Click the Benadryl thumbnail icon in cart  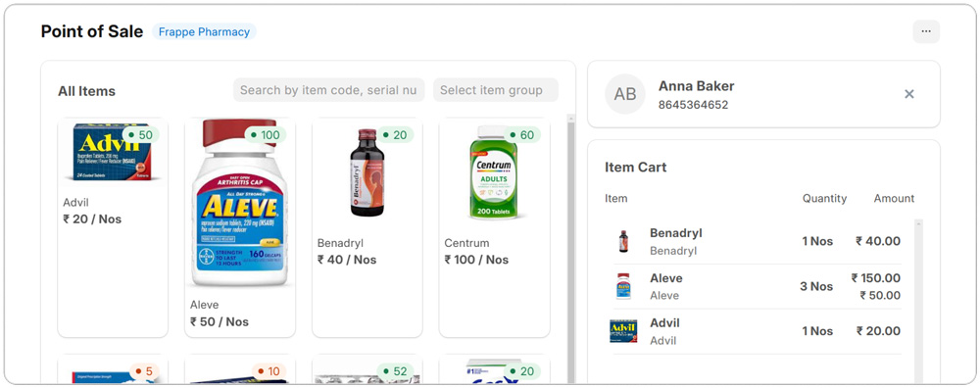[623, 241]
